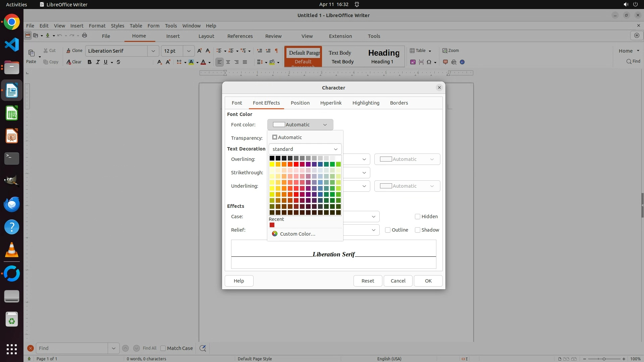The height and width of the screenshot is (362, 644).
Task: Switch to the Highlighting tab
Action: [366, 103]
